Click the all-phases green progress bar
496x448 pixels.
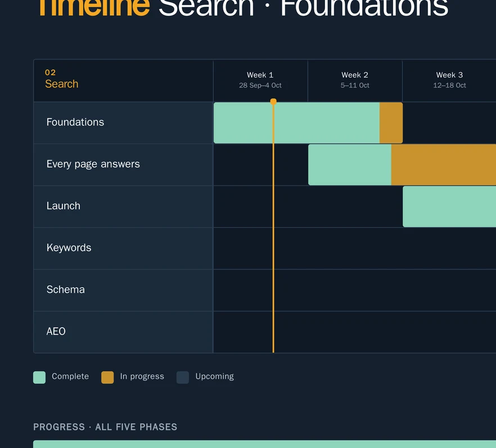coord(264,444)
